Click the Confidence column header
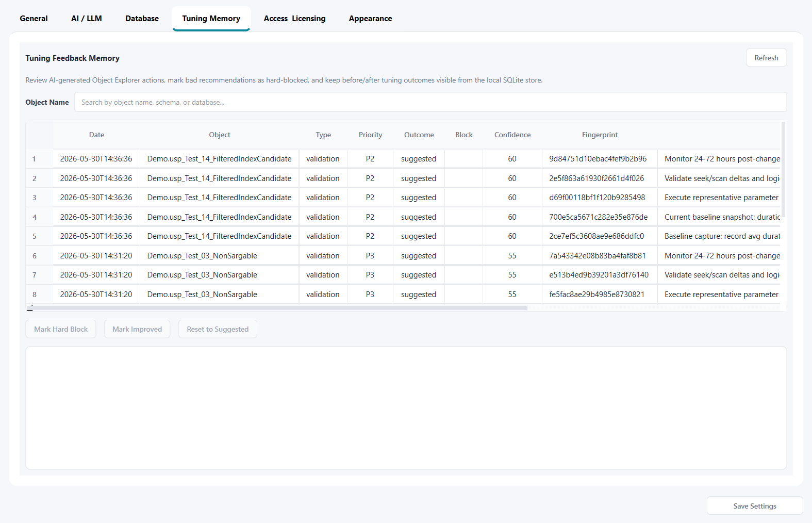812x523 pixels. point(512,135)
